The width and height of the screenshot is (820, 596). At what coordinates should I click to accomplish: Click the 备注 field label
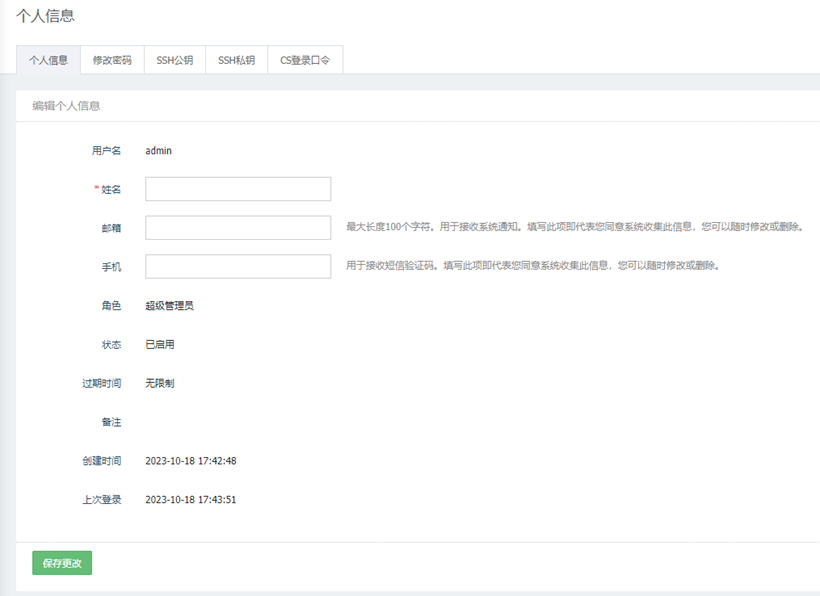[x=110, y=422]
